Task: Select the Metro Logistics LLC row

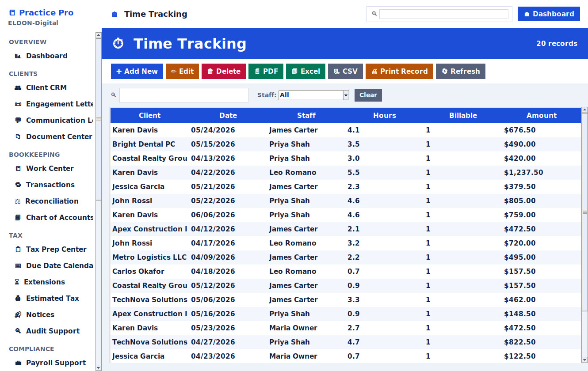Action: pyautogui.click(x=346, y=257)
